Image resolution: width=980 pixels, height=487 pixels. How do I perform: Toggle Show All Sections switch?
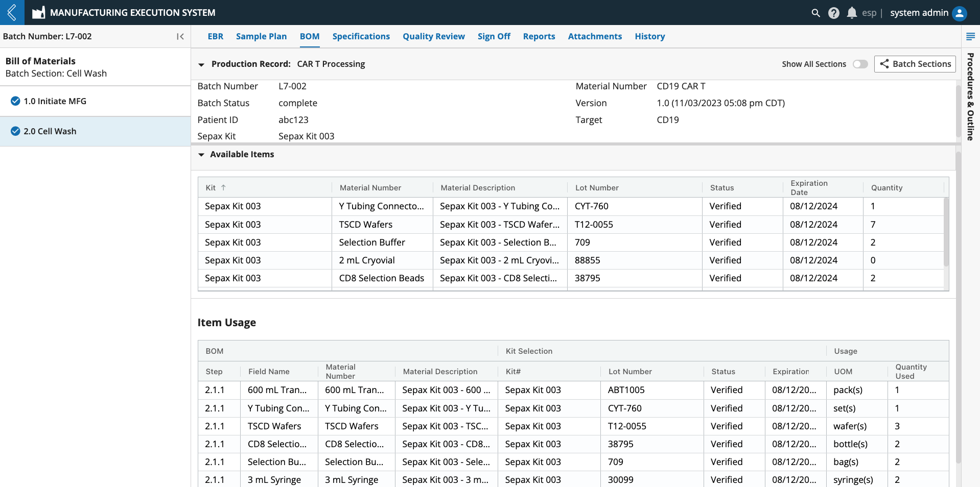(860, 64)
